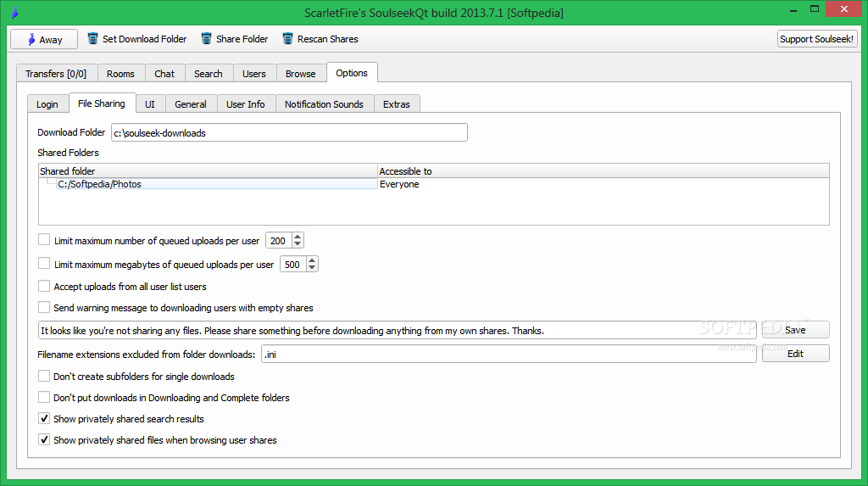Open the Users tab
Viewport: 868px width, 486px height.
[x=254, y=74]
